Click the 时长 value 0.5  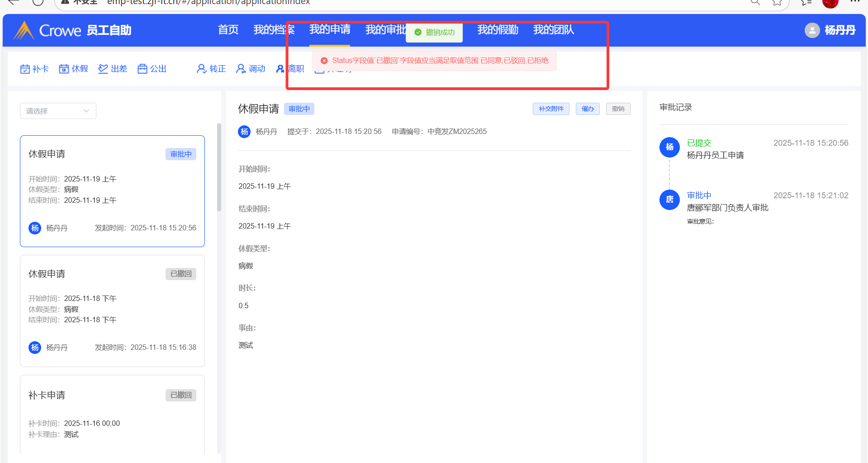click(243, 306)
